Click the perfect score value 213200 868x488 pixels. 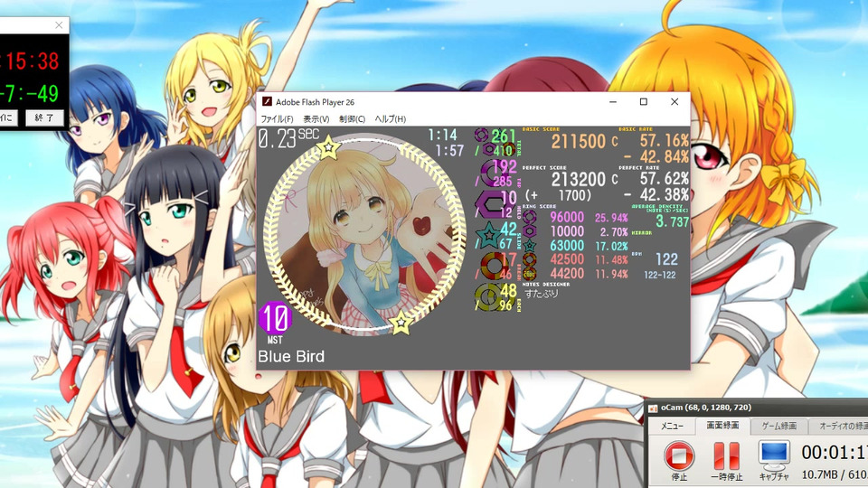pos(578,179)
